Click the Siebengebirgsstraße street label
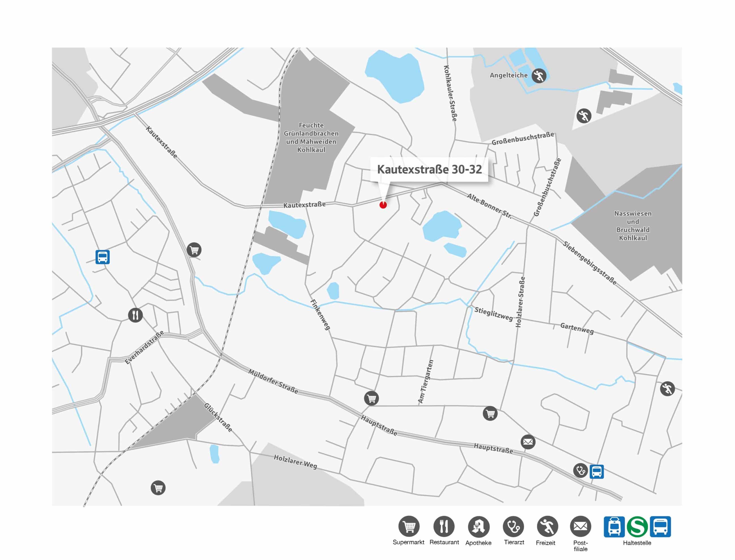735x560 pixels. coord(590,263)
